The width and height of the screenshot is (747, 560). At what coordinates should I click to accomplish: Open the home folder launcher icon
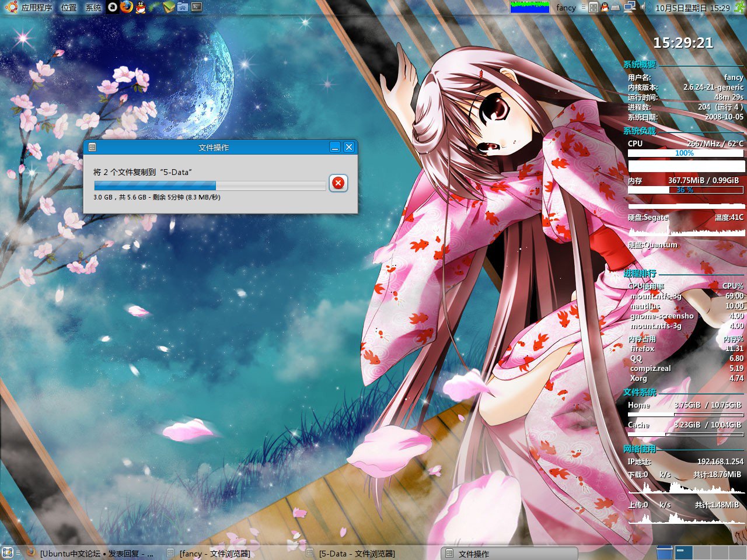point(183,7)
